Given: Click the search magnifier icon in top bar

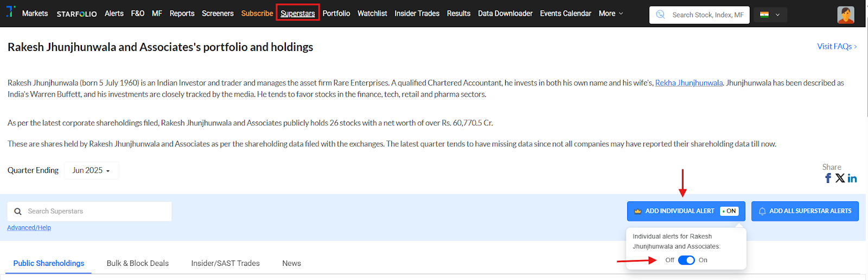Looking at the screenshot, I should 660,15.
